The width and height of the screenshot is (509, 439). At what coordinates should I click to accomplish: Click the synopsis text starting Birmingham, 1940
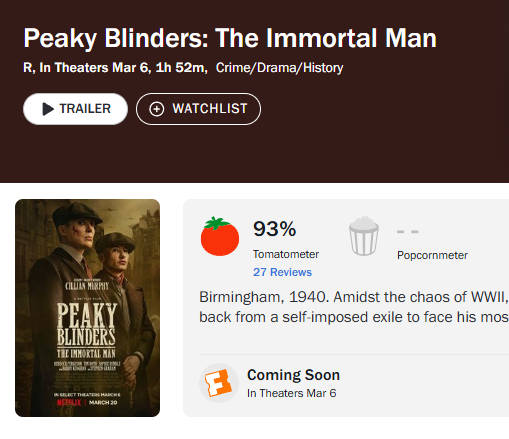click(354, 307)
